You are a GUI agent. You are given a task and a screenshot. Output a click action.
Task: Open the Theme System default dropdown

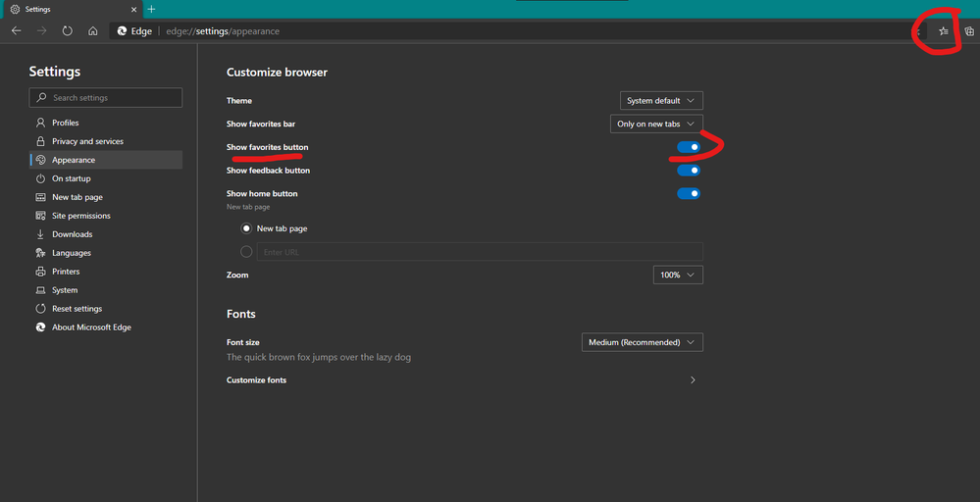(661, 101)
